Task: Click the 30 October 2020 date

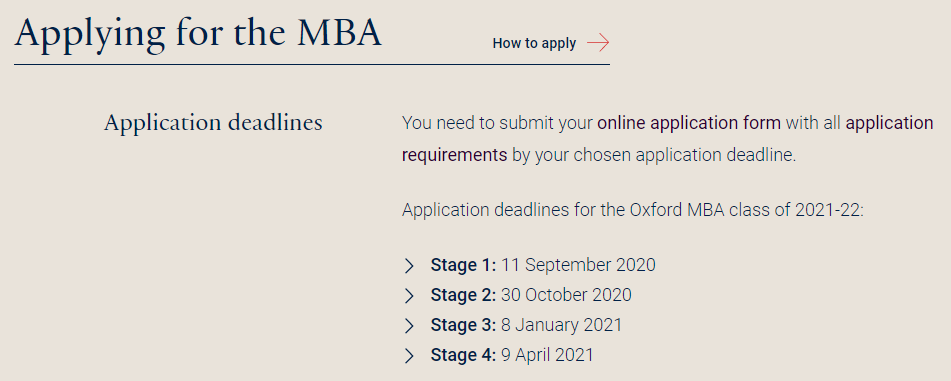Action: coord(566,295)
